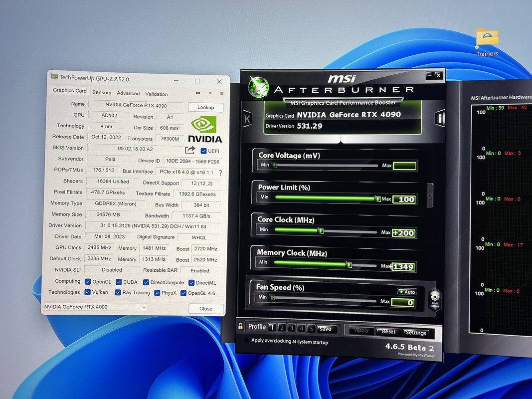532x399 pixels.
Task: Click the Core Clock +200 value field
Action: point(404,233)
